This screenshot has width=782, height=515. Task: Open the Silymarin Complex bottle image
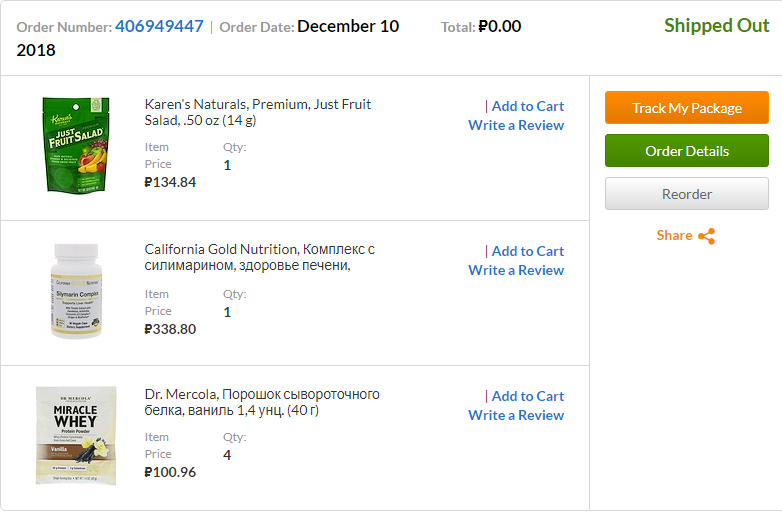pos(76,291)
